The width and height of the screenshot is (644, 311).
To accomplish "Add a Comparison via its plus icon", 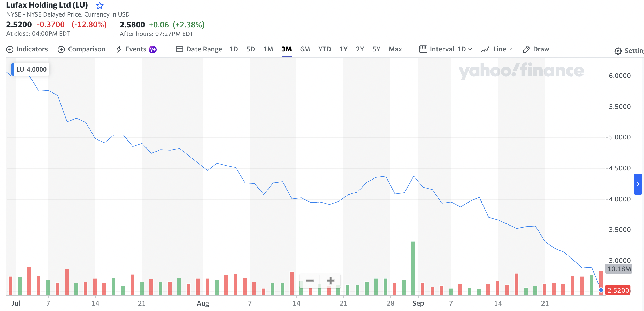I will [x=61, y=49].
